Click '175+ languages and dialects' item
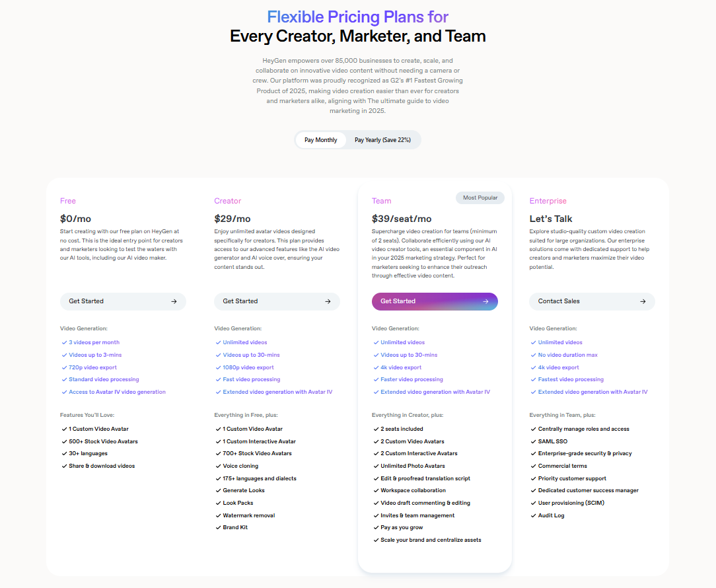This screenshot has height=588, width=716. click(260, 478)
